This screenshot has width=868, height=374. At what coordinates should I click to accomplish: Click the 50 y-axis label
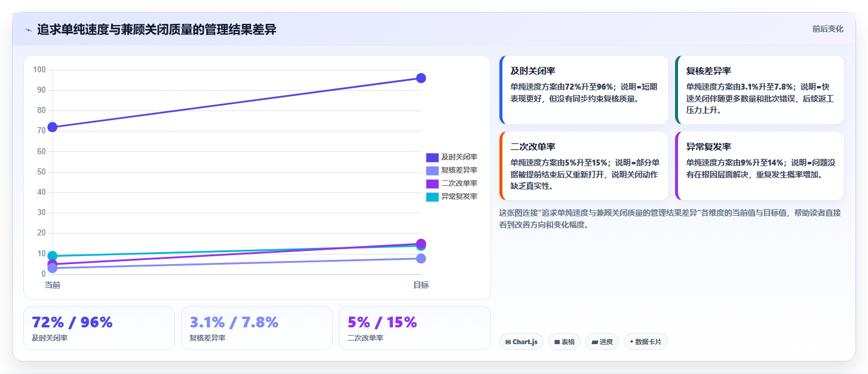(x=42, y=172)
